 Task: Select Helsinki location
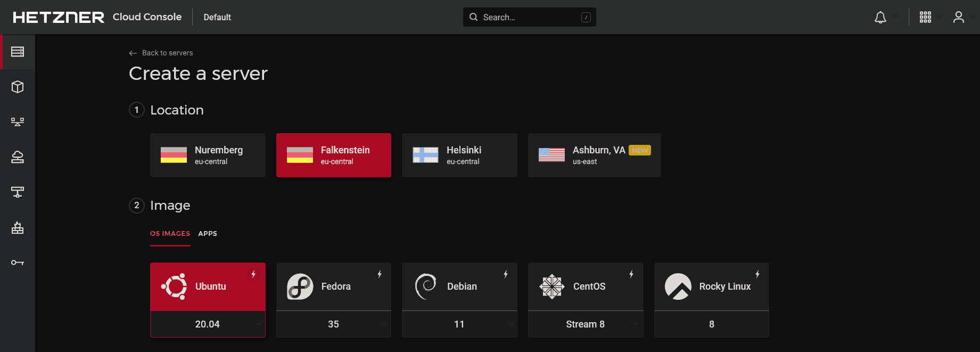pyautogui.click(x=459, y=155)
